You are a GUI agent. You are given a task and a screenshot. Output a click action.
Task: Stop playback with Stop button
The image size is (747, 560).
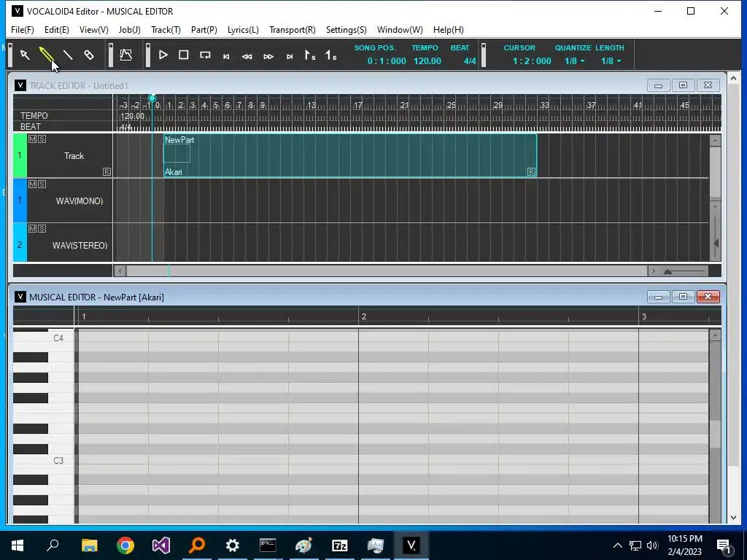pos(183,55)
